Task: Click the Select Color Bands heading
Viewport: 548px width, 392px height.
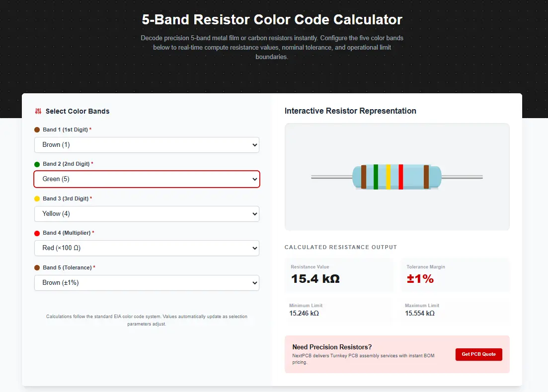Action: (78, 111)
